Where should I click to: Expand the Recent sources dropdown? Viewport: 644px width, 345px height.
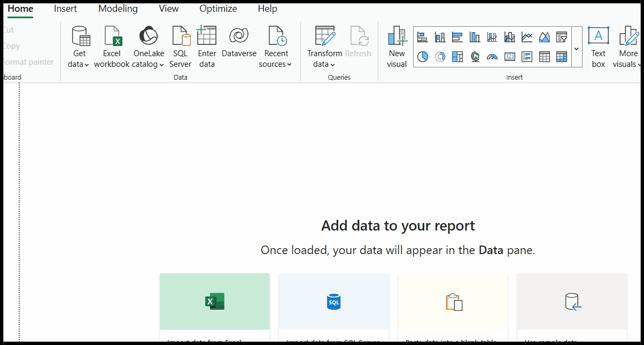click(276, 45)
